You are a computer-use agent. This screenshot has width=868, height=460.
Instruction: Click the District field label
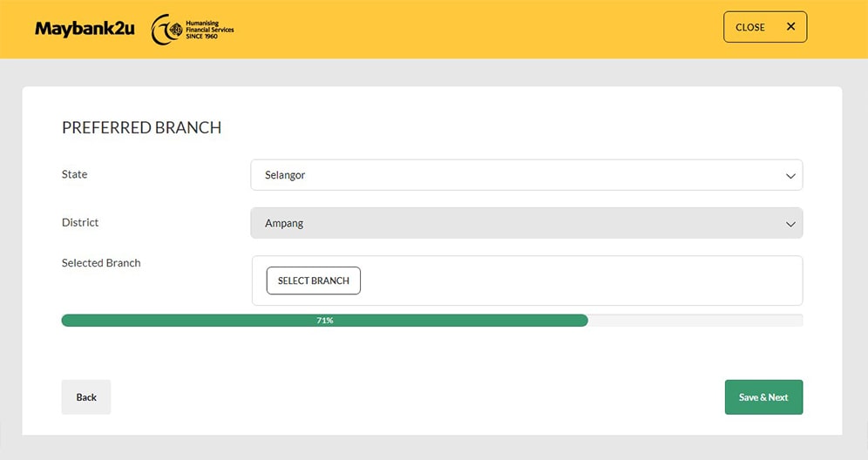pos(80,222)
